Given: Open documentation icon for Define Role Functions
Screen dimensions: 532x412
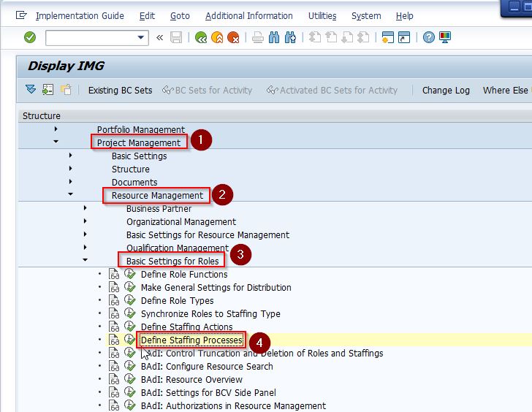Looking at the screenshot, I should coord(114,274).
